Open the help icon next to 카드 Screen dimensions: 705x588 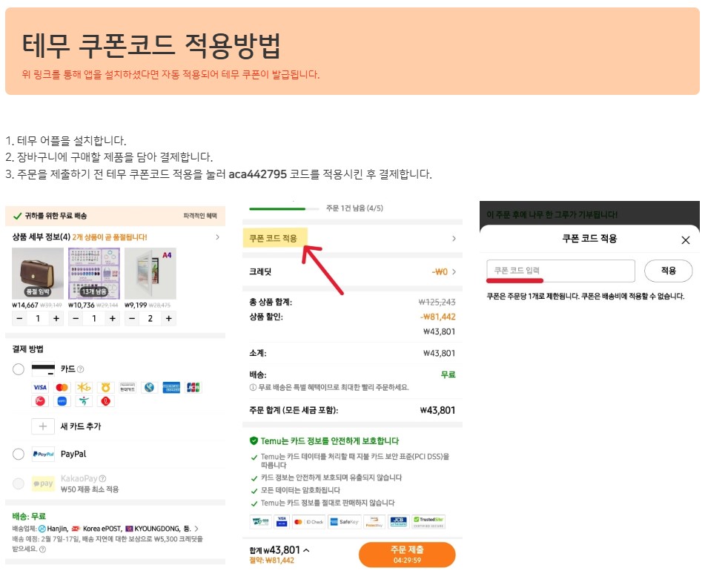81,369
